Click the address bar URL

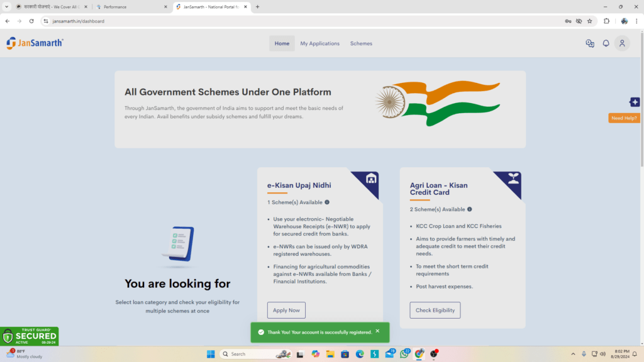(79, 21)
